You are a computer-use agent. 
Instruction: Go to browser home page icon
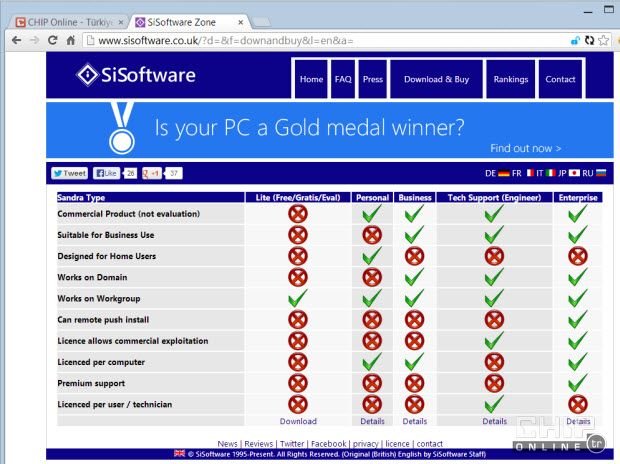[71, 41]
